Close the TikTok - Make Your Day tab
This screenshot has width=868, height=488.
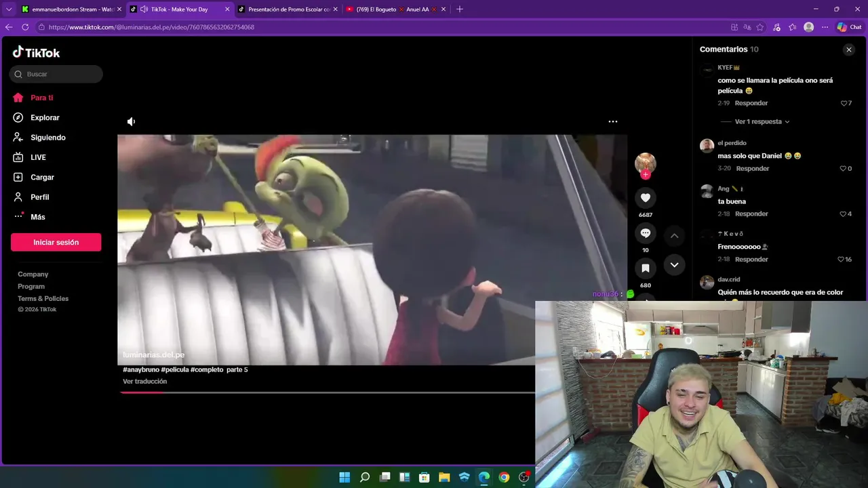pos(227,9)
